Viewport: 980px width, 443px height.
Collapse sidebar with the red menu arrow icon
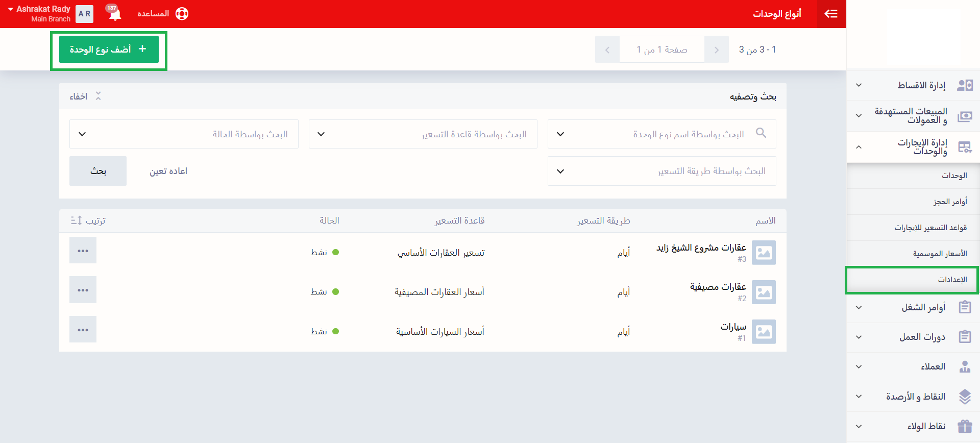831,14
